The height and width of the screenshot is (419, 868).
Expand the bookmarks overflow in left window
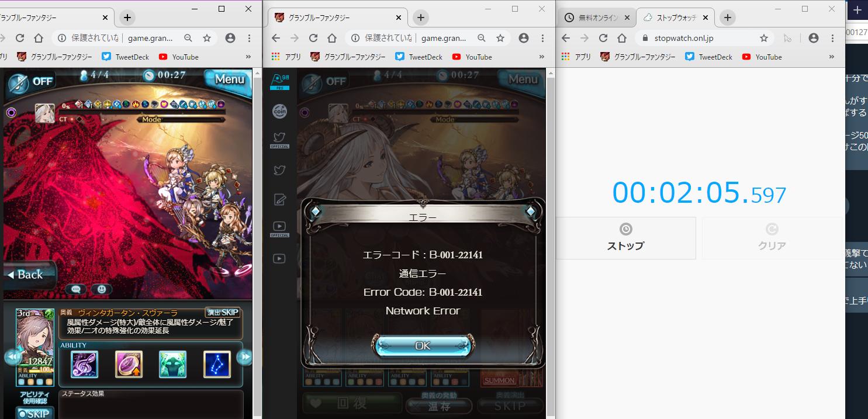(x=248, y=57)
